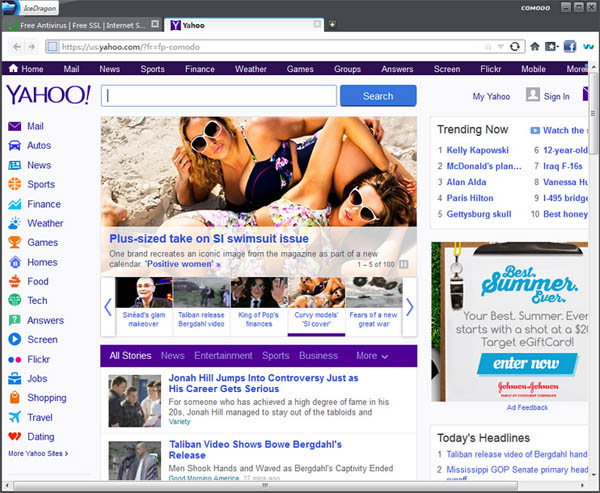
Task: Open the Shopping bag icon in sidebar
Action: click(15, 398)
